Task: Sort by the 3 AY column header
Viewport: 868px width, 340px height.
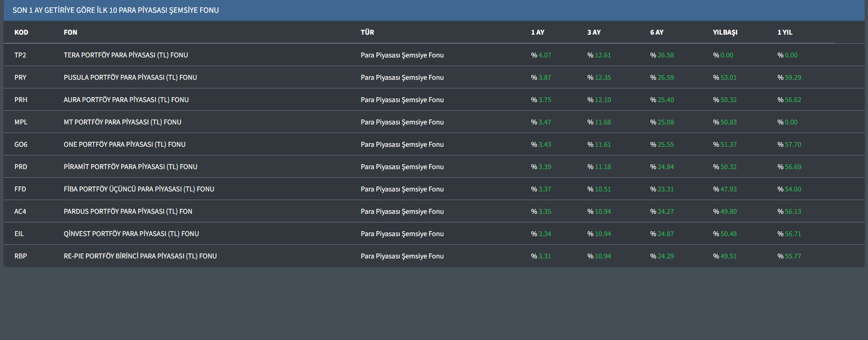Action: 594,32
